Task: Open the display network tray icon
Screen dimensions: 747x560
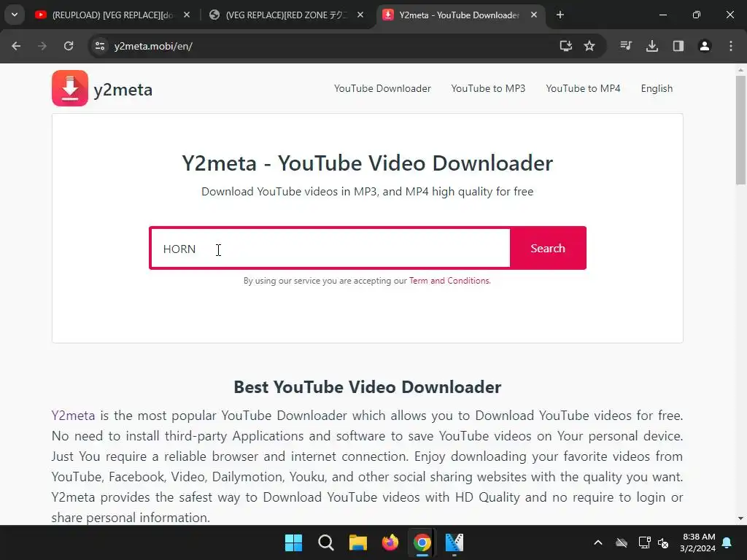Action: point(644,542)
